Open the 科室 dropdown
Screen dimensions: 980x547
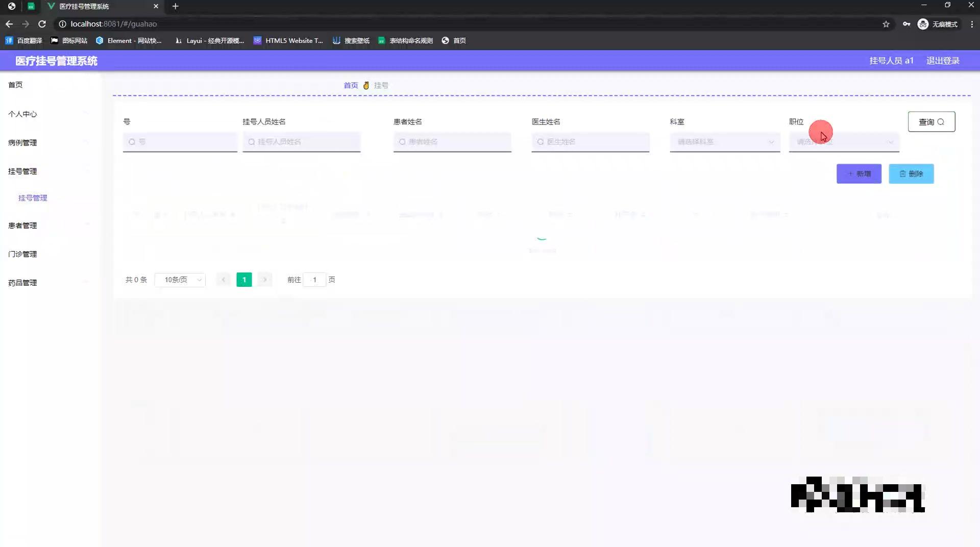click(x=725, y=142)
